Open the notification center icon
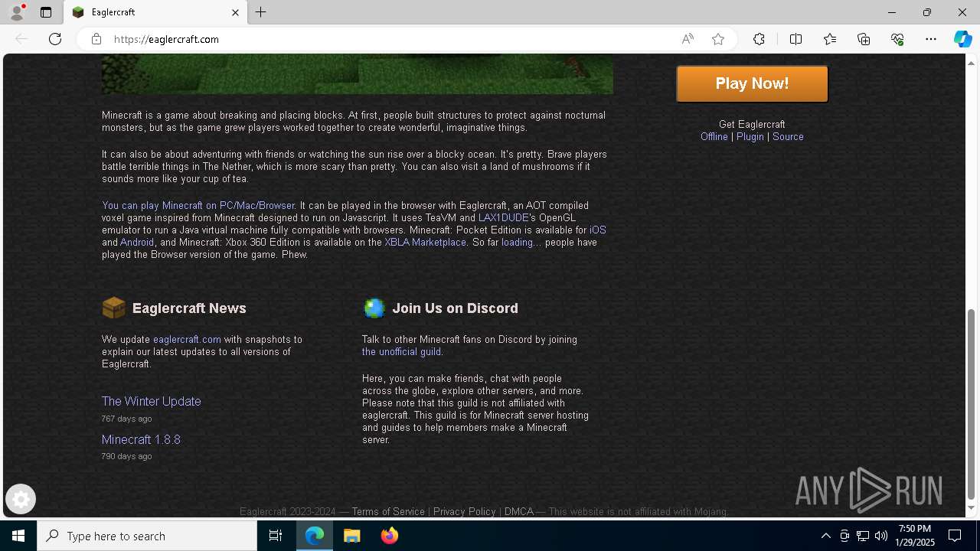Viewport: 980px width, 551px height. point(955,536)
